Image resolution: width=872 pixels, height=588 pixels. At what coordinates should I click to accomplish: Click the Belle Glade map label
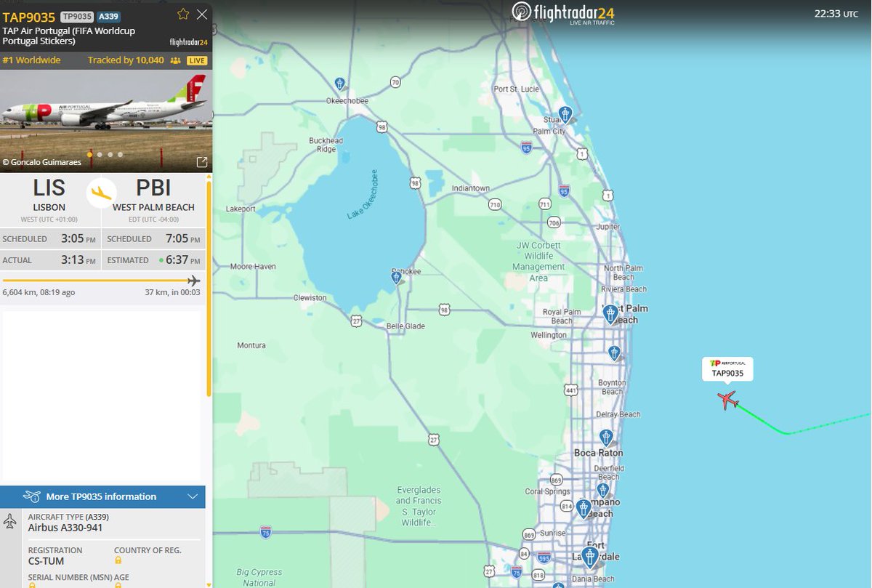pos(405,326)
